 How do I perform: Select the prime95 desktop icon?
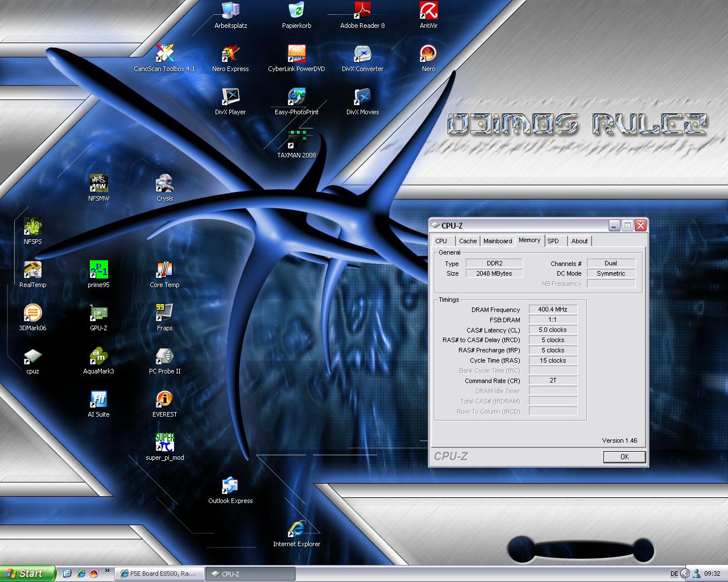coord(98,275)
